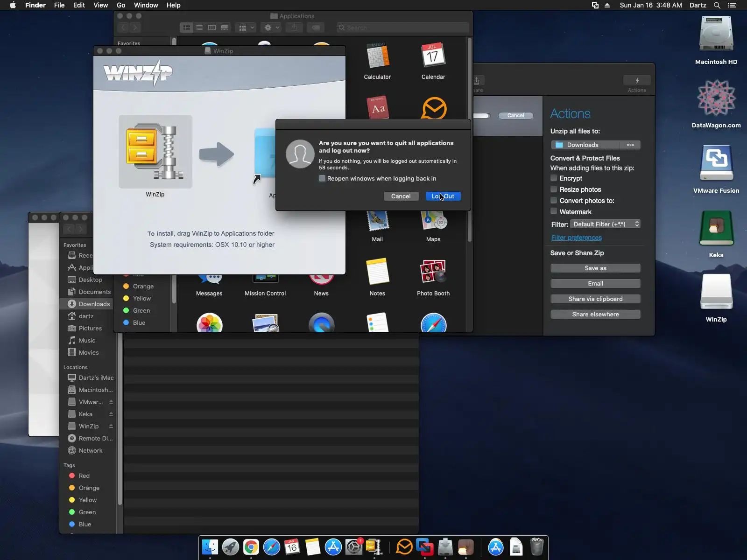Select the WinZip app icon in installer window

pyautogui.click(x=155, y=152)
